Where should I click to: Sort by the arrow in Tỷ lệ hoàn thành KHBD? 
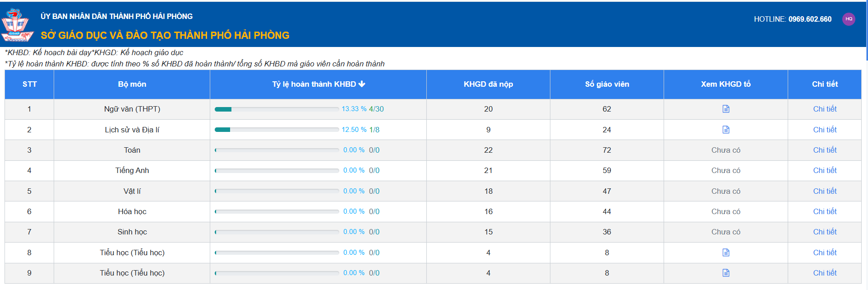tap(362, 84)
